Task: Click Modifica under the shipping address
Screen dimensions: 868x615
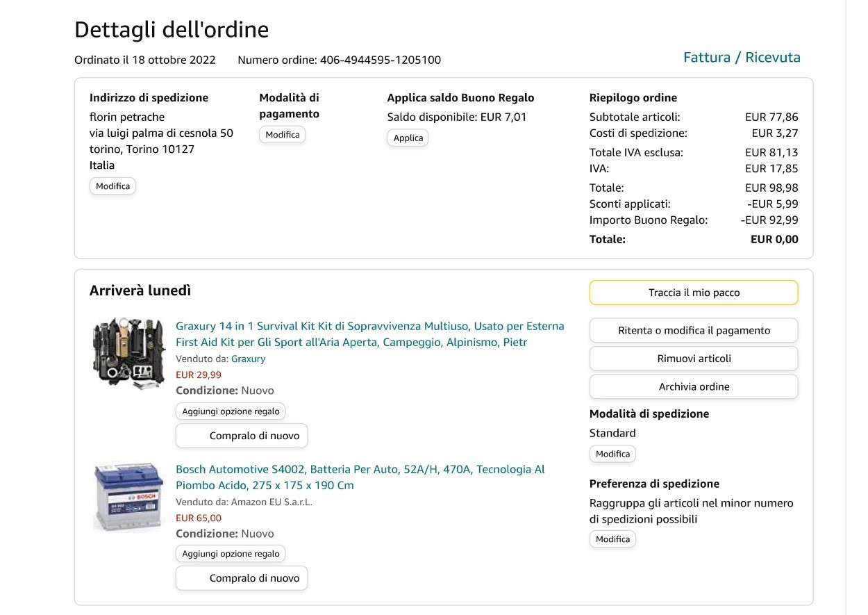Action: [x=112, y=186]
